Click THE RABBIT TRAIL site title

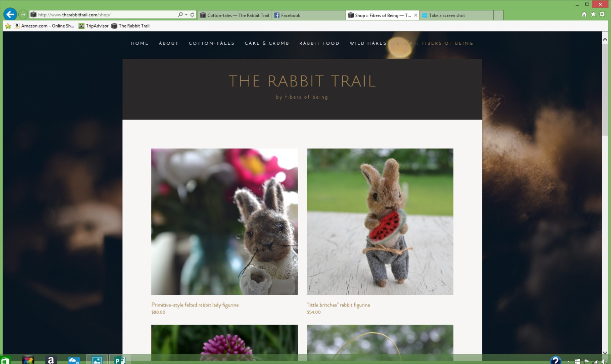[302, 81]
